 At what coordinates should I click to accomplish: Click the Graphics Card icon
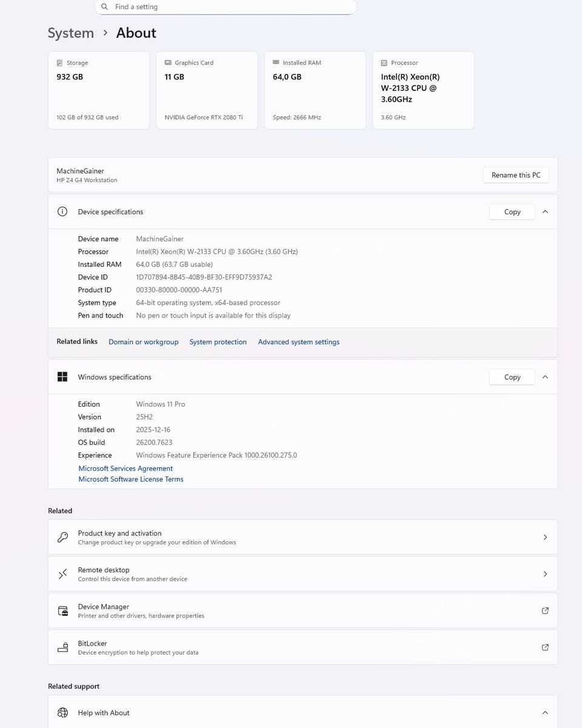click(x=168, y=63)
